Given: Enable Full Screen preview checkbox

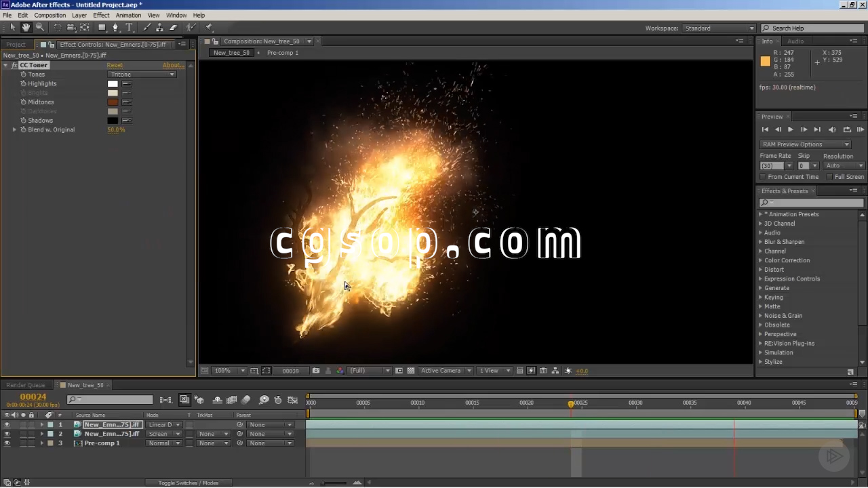Looking at the screenshot, I should [x=829, y=177].
